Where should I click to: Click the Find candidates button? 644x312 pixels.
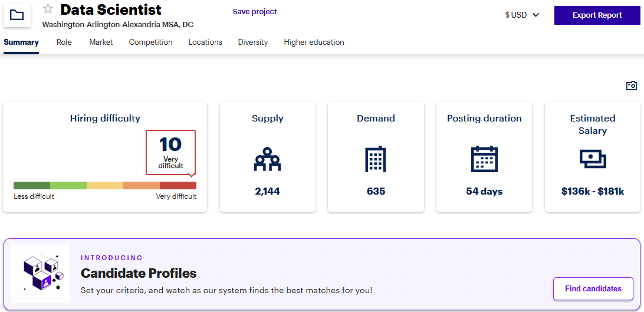point(593,289)
